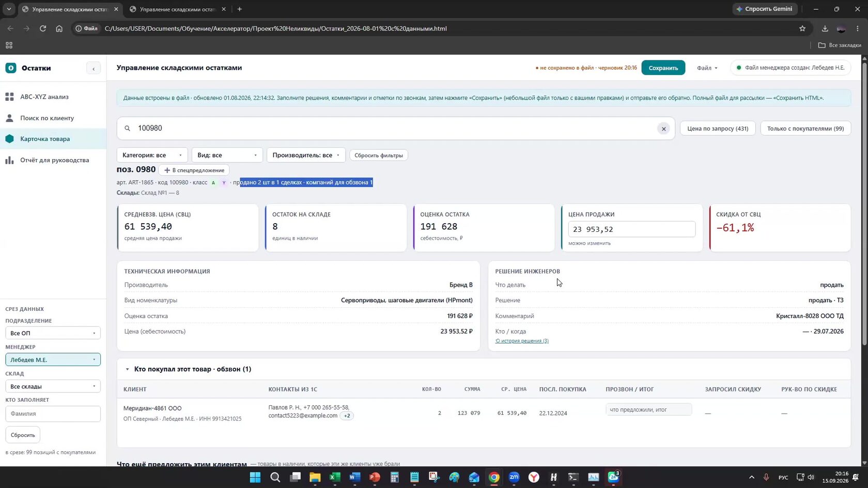Toggle the Цена по запросу (431) filter
This screenshot has width=868, height=488.
pyautogui.click(x=718, y=129)
